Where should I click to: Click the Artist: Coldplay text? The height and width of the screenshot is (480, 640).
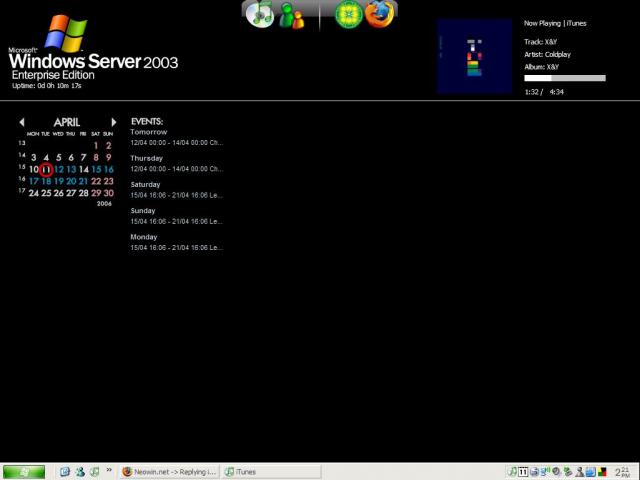click(x=547, y=54)
